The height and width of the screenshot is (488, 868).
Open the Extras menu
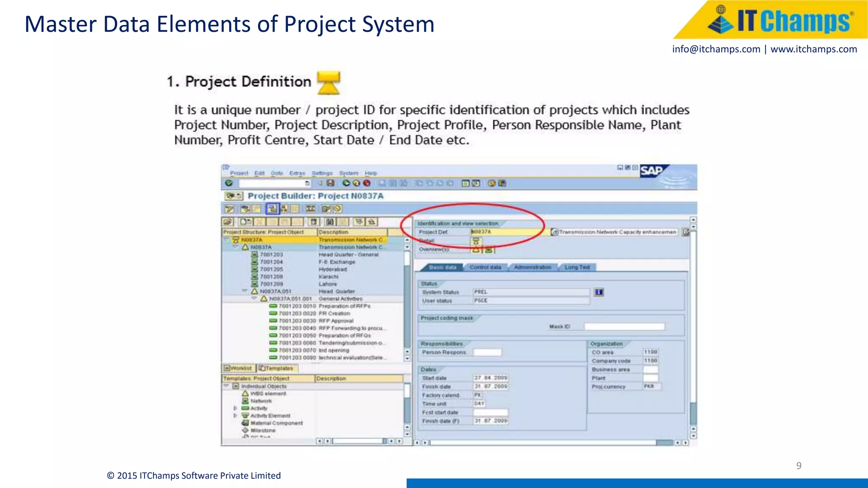(297, 173)
